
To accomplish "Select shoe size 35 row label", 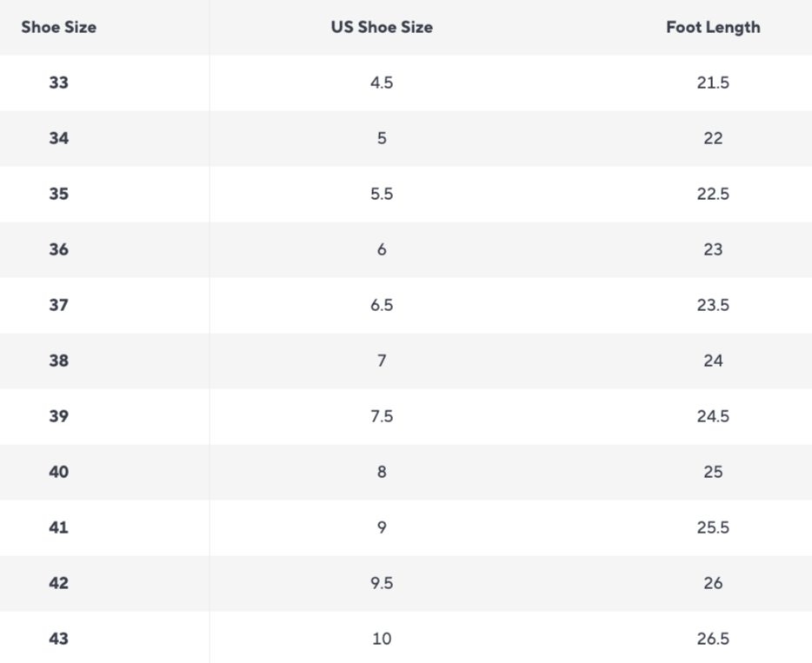I will coord(58,194).
